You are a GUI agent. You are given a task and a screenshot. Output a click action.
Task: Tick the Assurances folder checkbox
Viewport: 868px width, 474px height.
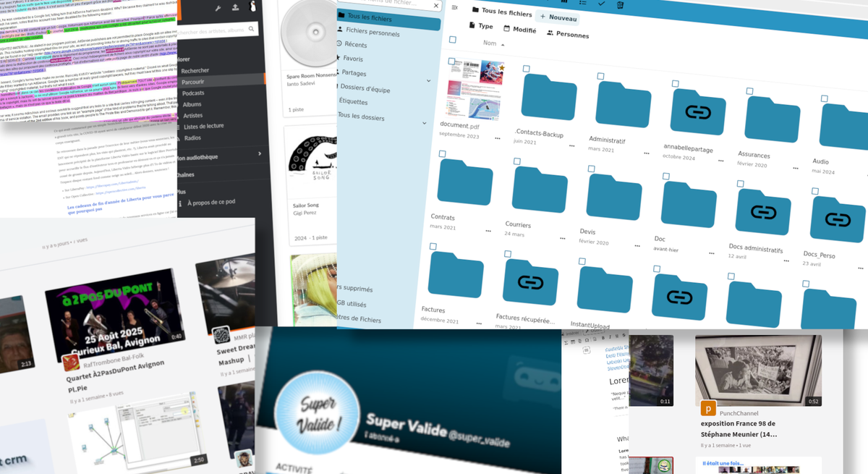point(749,91)
